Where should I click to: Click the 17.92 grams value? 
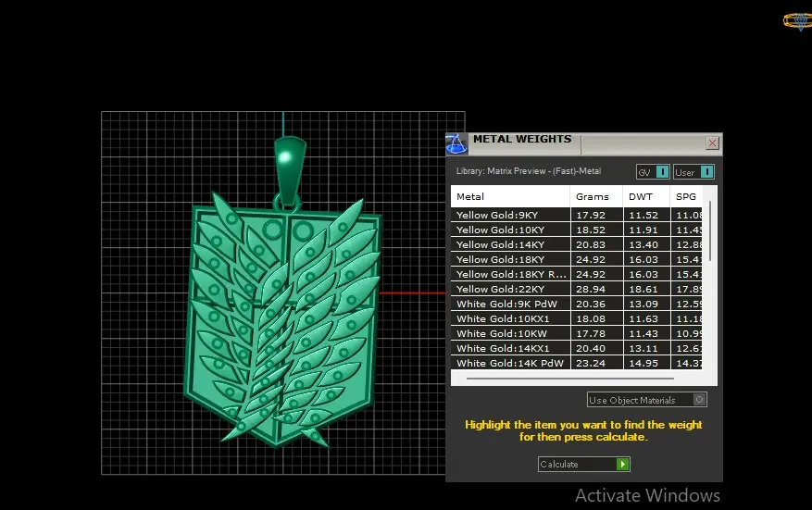click(591, 215)
